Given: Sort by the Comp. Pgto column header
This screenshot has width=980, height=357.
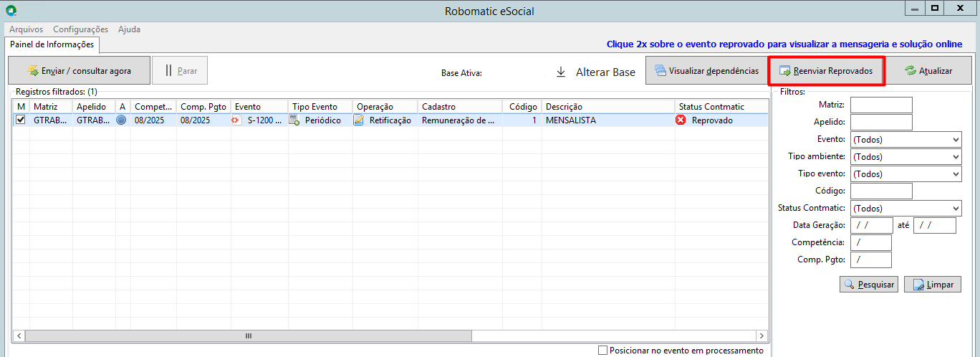Looking at the screenshot, I should [x=203, y=107].
